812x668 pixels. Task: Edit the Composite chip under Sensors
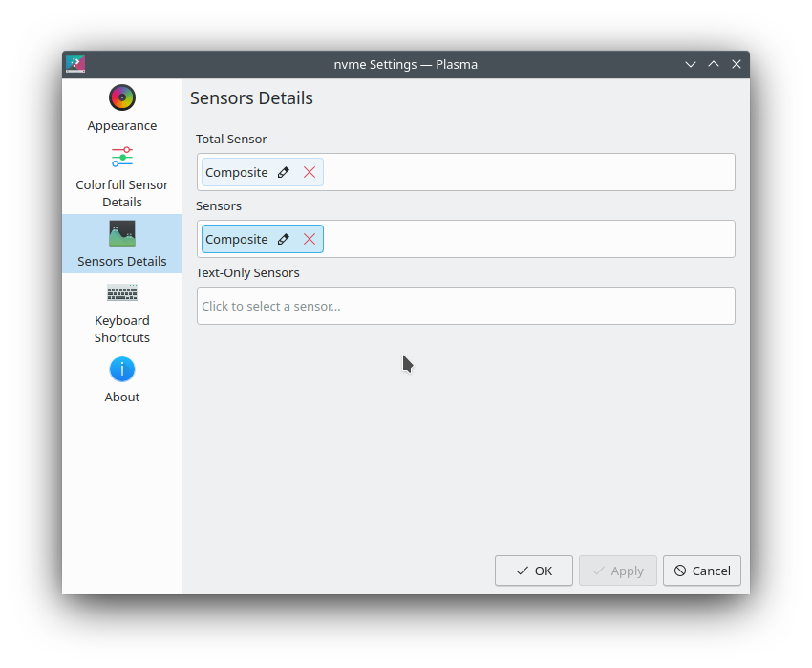(x=283, y=240)
